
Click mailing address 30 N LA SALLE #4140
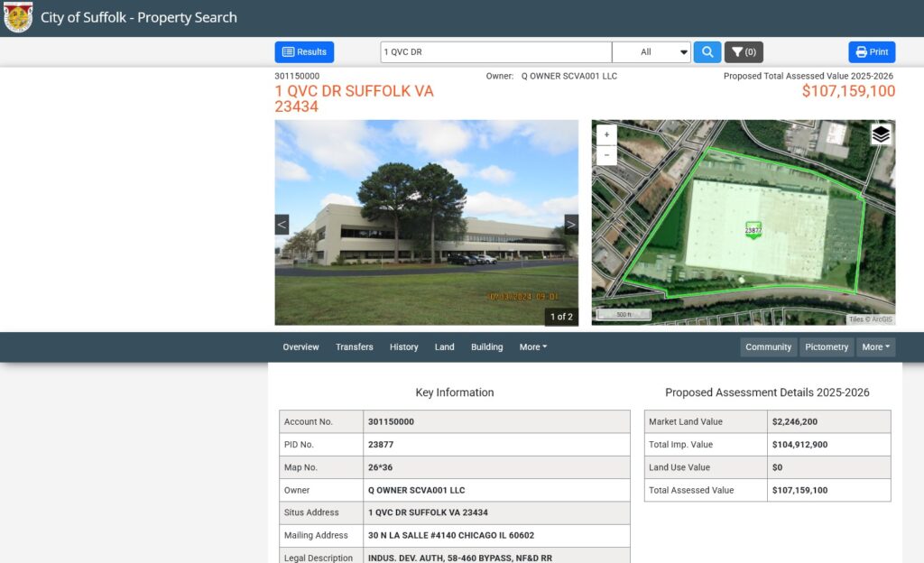coord(451,535)
